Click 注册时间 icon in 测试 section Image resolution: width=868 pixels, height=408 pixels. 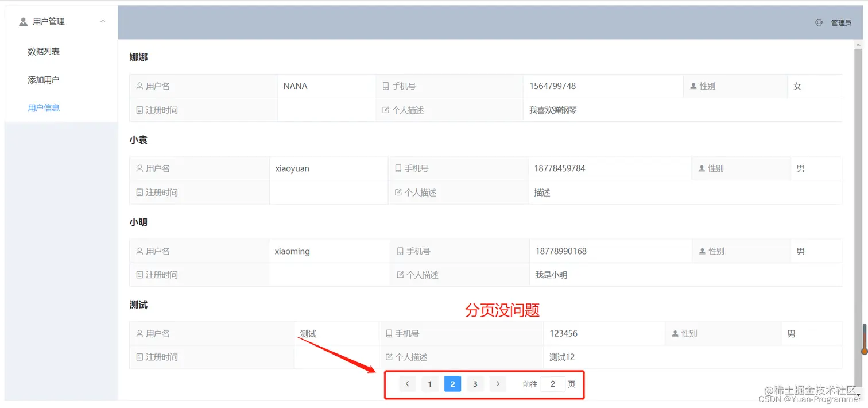coord(139,357)
